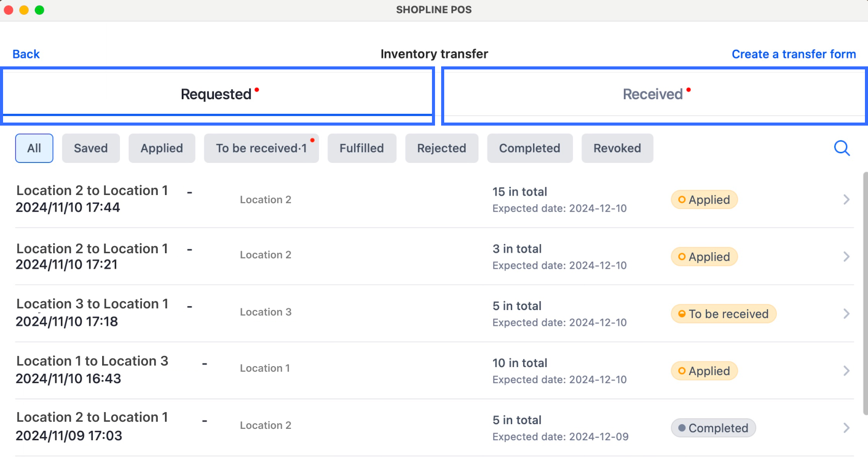Select the All filter chip
868x458 pixels.
click(34, 148)
